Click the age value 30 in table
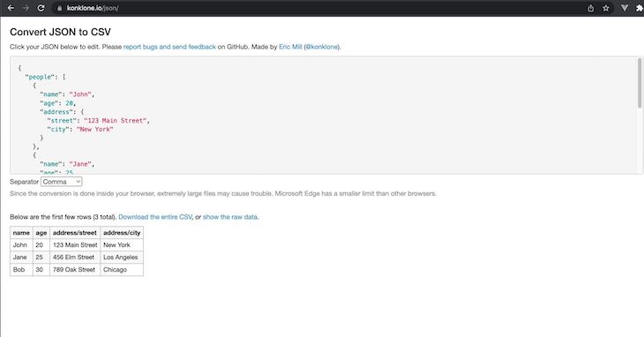 [41, 270]
